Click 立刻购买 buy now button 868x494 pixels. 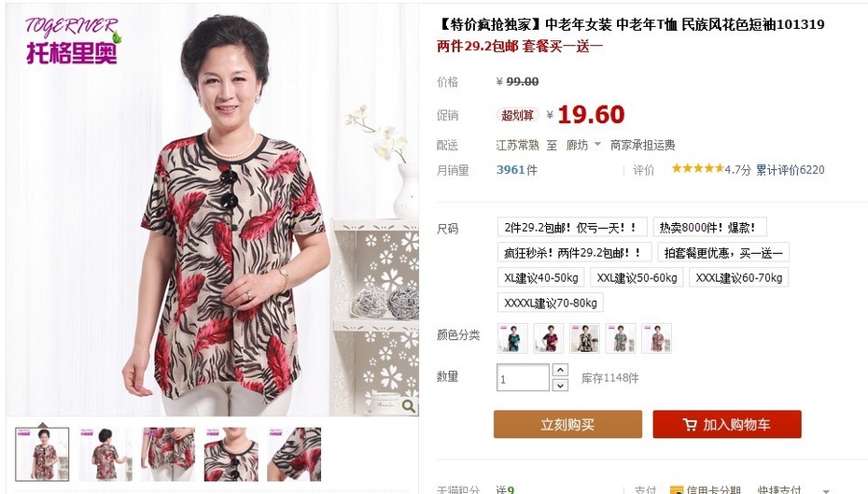pyautogui.click(x=568, y=424)
